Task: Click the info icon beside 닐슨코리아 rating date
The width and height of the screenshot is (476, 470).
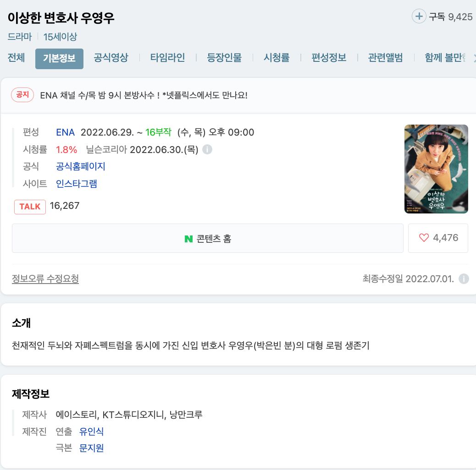Action: pos(207,149)
